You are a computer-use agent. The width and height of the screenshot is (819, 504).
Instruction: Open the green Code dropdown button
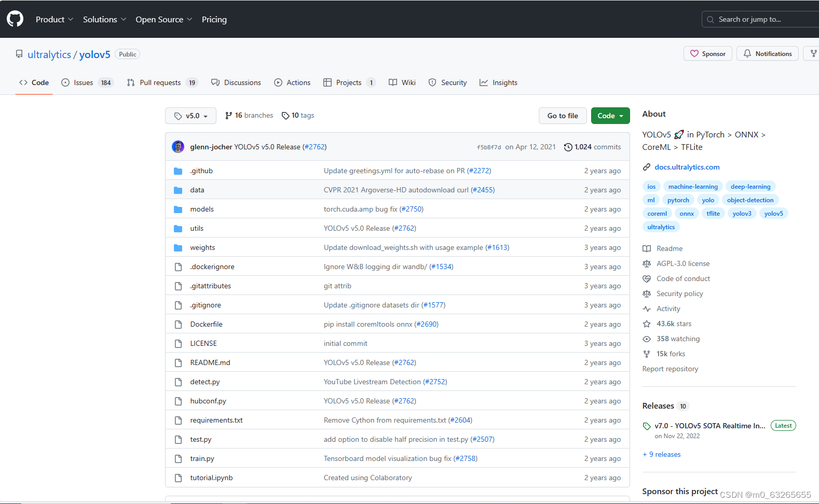[x=610, y=116]
